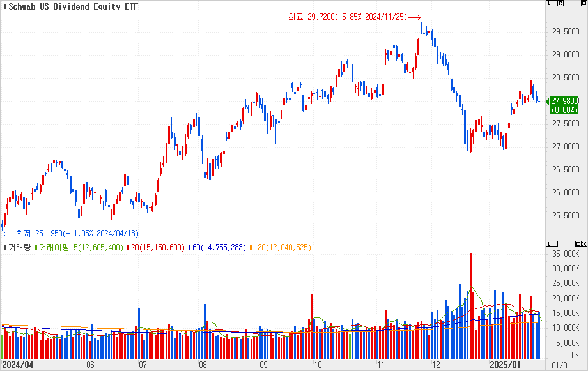This screenshot has height=371, width=588.
Task: Click the 06 month label on time axis
Action: [90, 365]
